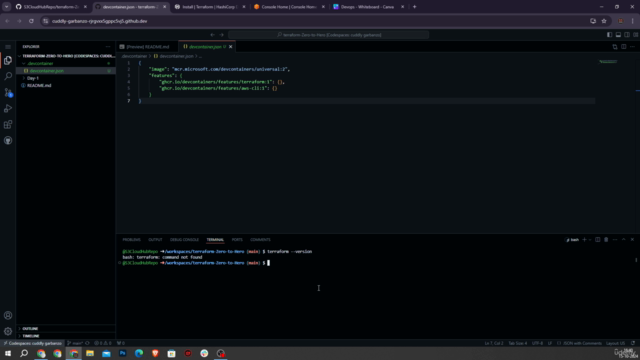Open the command center search box

click(329, 35)
